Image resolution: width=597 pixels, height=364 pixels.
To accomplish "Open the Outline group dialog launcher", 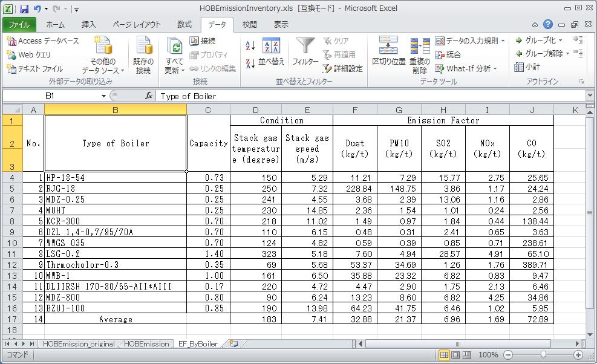I will coord(581,82).
